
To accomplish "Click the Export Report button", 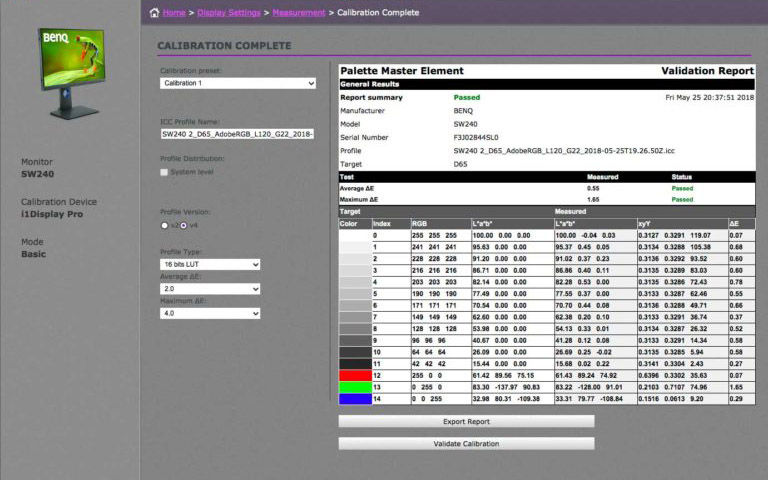I will click(466, 421).
